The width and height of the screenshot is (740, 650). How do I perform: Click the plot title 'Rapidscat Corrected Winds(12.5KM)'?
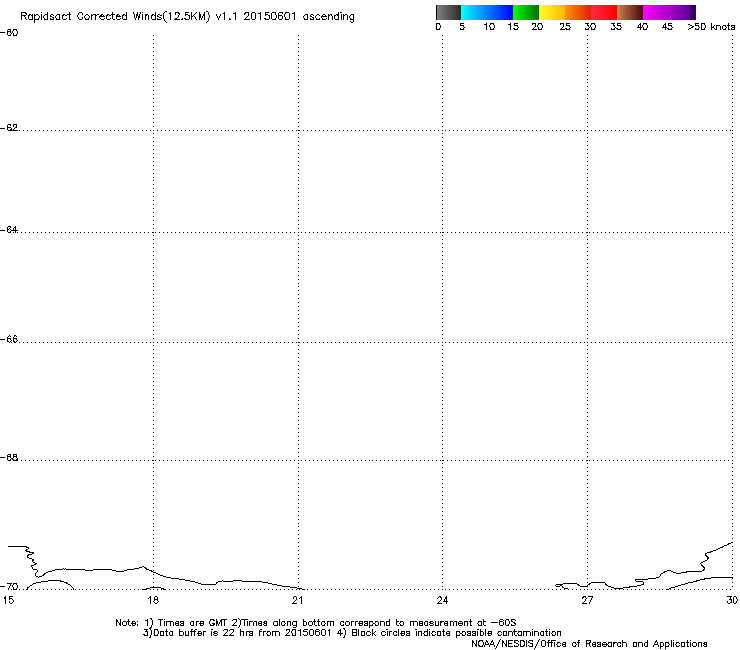[115, 17]
